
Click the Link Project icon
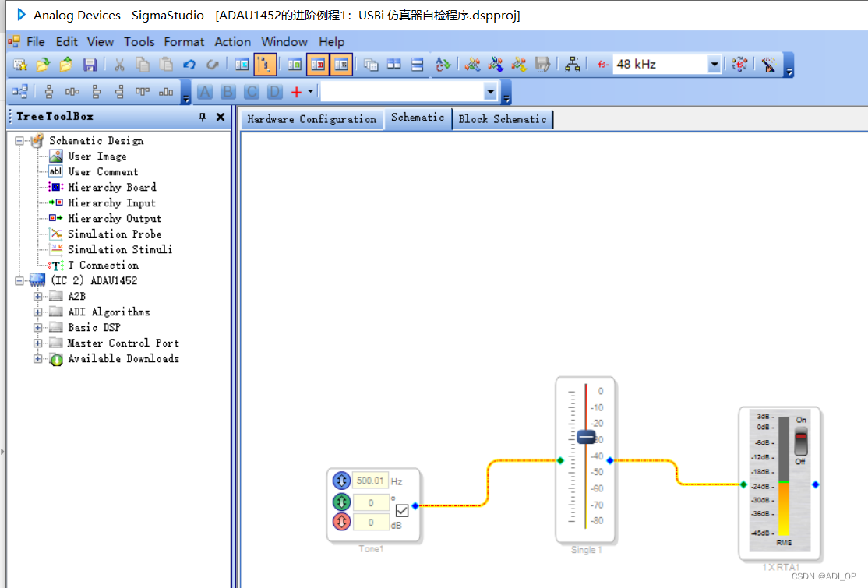coord(472,65)
